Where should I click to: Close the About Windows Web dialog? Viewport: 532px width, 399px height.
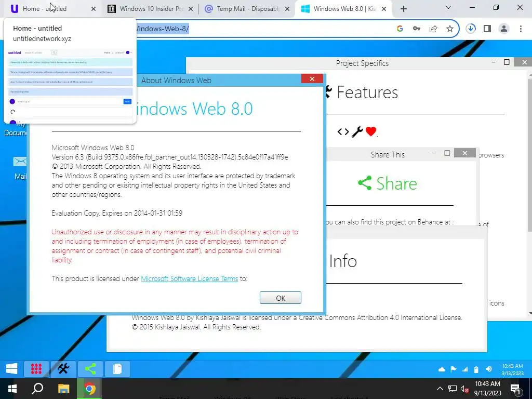312,79
